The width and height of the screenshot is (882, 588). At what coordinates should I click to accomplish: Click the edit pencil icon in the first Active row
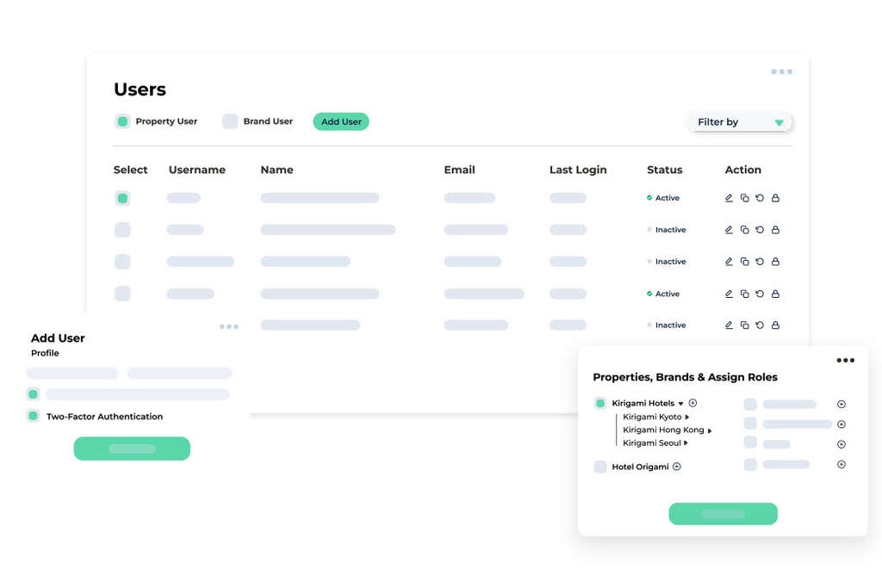click(729, 198)
